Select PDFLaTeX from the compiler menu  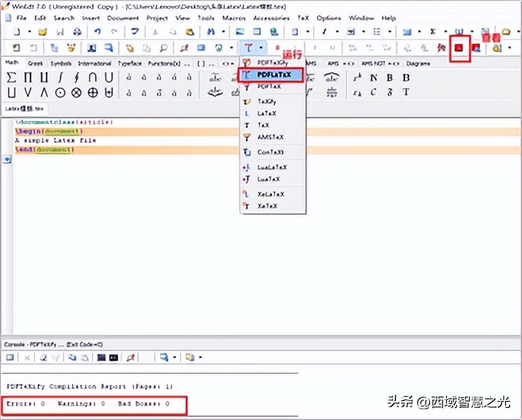coord(270,75)
